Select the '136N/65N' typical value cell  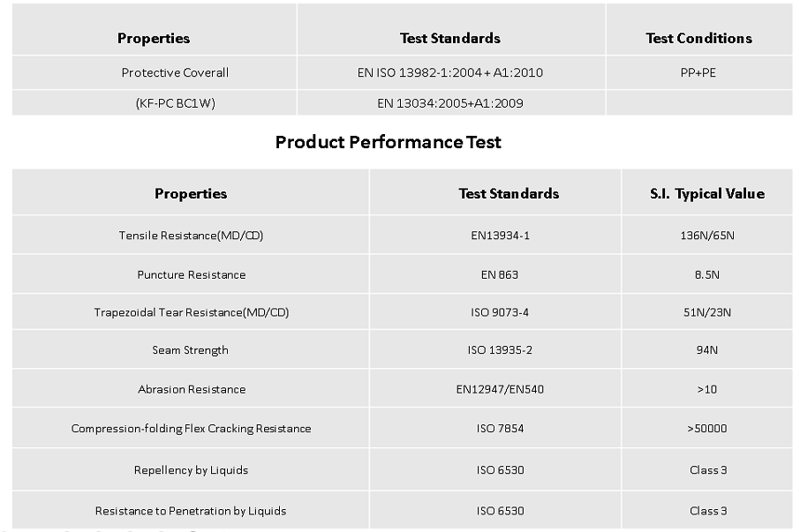click(707, 236)
